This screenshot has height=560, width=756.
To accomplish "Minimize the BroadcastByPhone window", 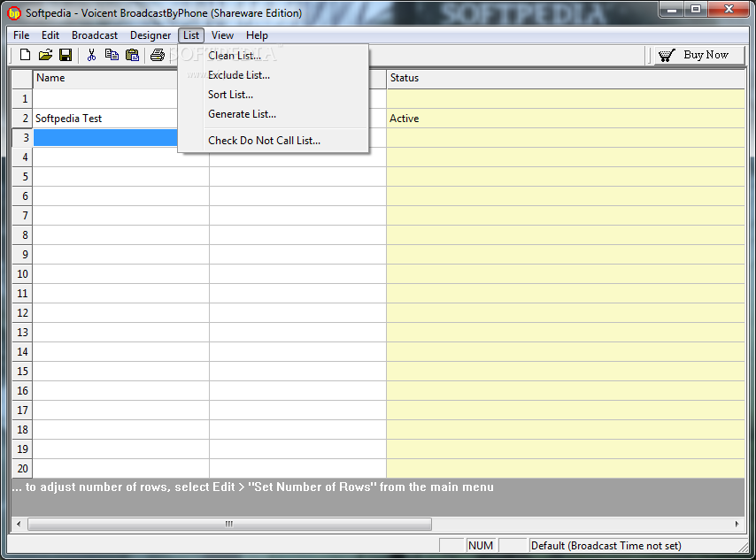I will (x=672, y=9).
